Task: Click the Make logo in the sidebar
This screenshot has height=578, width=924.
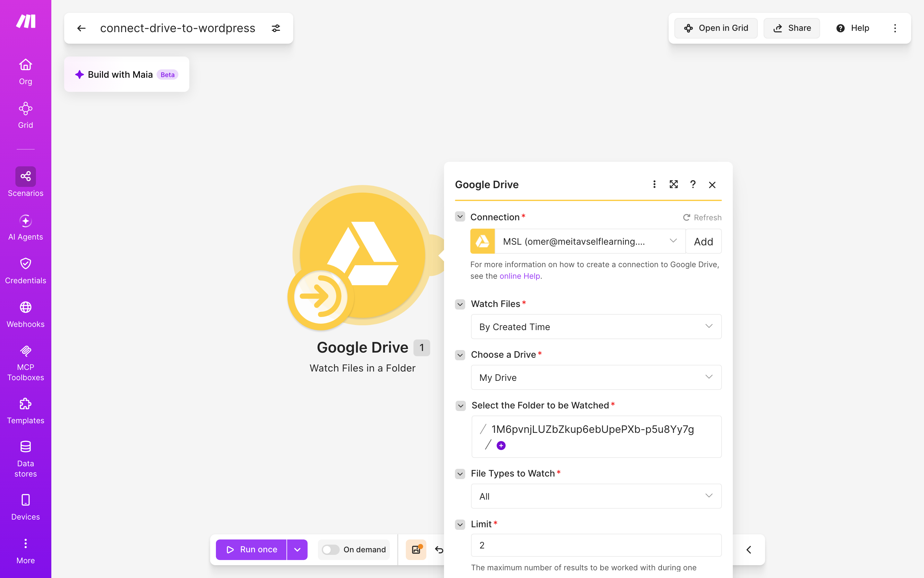Action: click(26, 21)
